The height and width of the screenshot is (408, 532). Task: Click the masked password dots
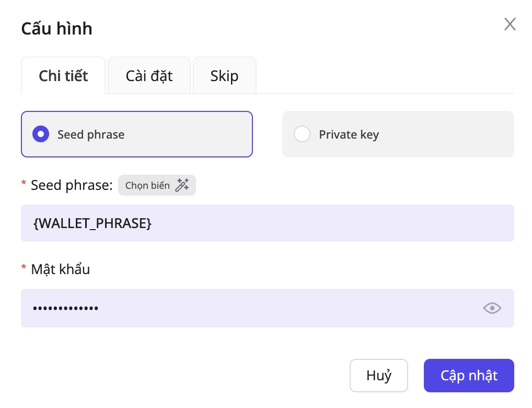pyautogui.click(x=65, y=308)
